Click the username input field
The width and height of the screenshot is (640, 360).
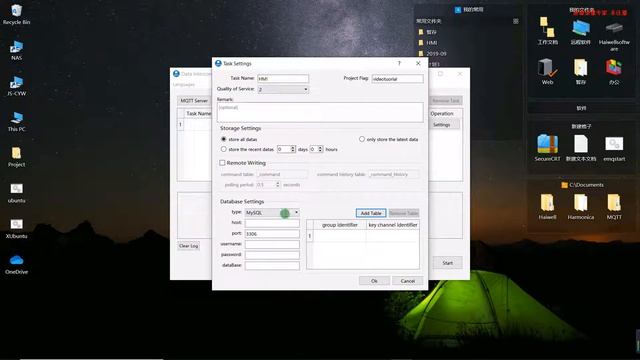tap(272, 244)
